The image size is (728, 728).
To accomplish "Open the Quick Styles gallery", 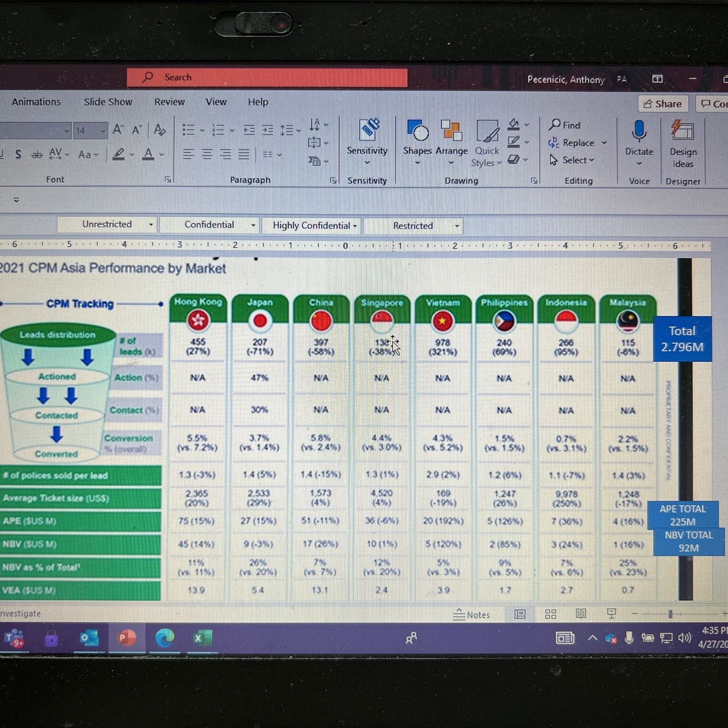I will click(x=486, y=144).
